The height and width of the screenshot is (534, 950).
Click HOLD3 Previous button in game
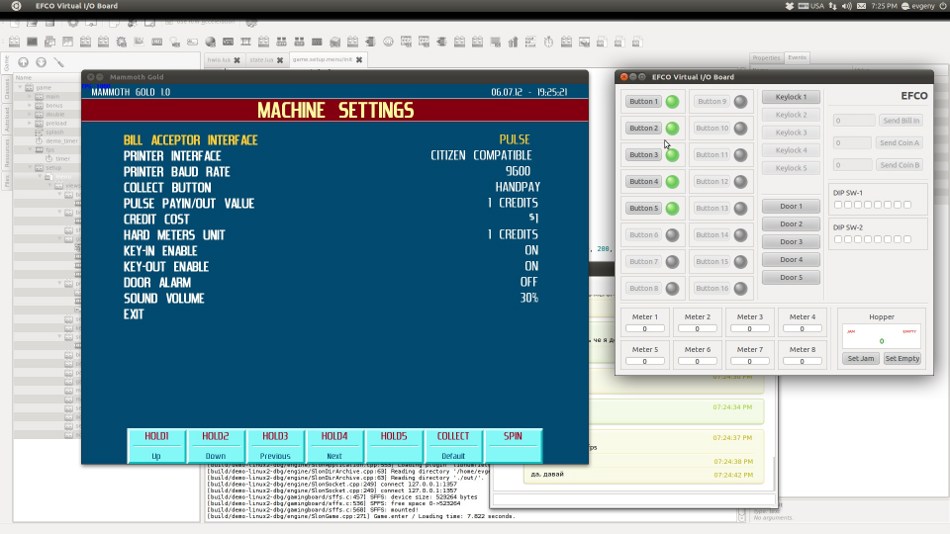click(275, 446)
